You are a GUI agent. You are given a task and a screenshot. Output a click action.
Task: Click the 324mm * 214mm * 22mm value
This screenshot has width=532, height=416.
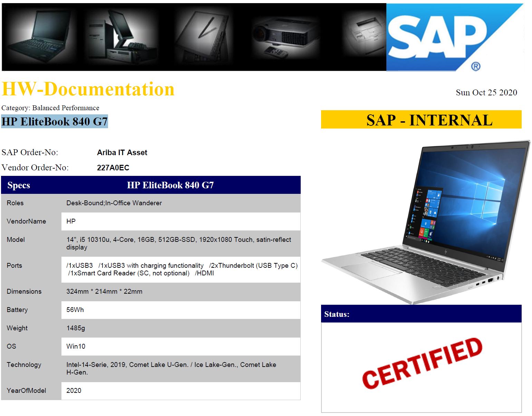point(104,292)
